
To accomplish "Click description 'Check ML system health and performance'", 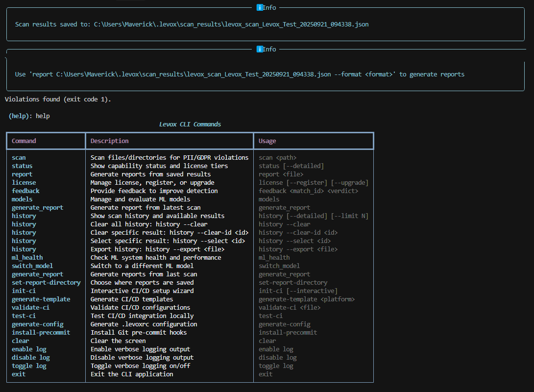I will (156, 257).
